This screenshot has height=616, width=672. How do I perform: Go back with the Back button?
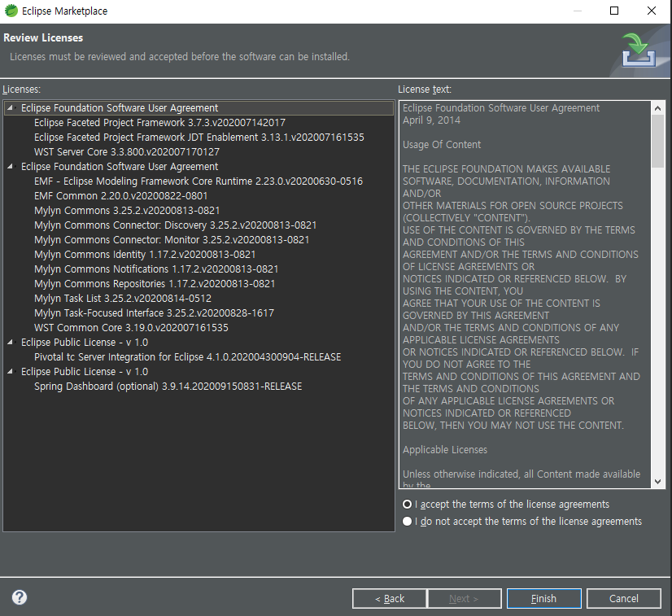pos(390,598)
